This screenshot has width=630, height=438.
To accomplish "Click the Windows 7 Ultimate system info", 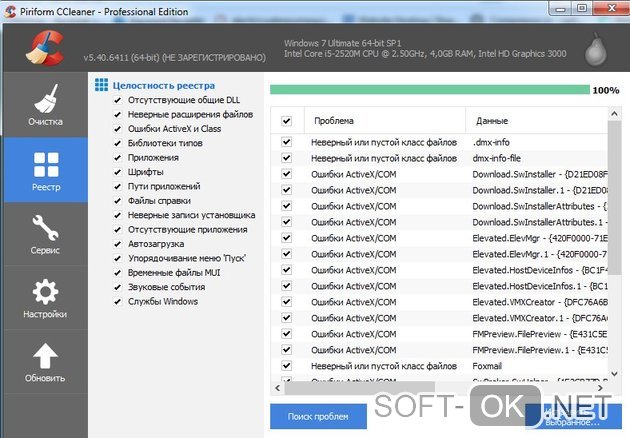I will [x=342, y=43].
